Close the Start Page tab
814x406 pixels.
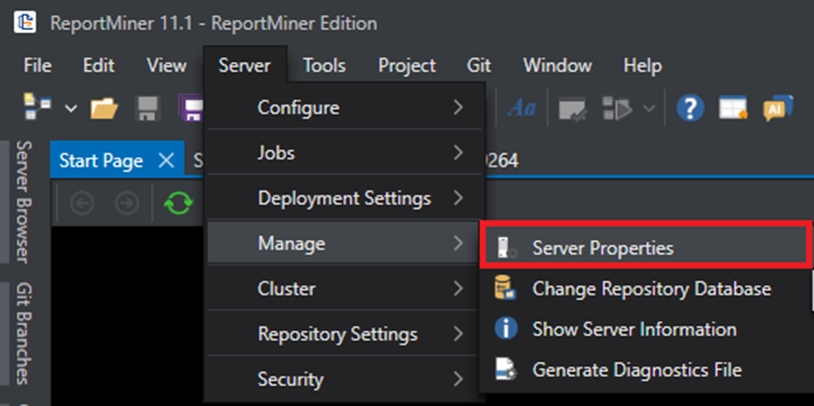click(166, 160)
